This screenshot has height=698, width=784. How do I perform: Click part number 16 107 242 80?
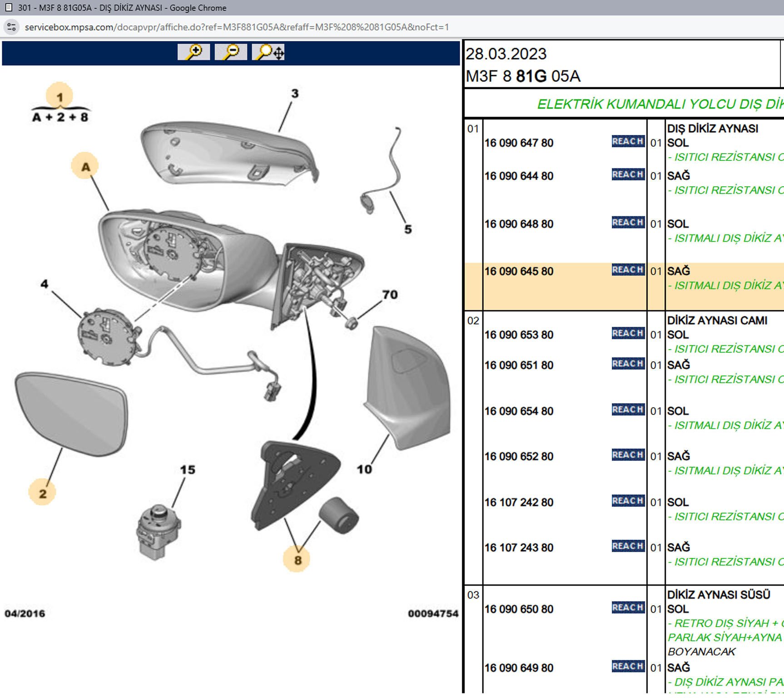click(519, 503)
